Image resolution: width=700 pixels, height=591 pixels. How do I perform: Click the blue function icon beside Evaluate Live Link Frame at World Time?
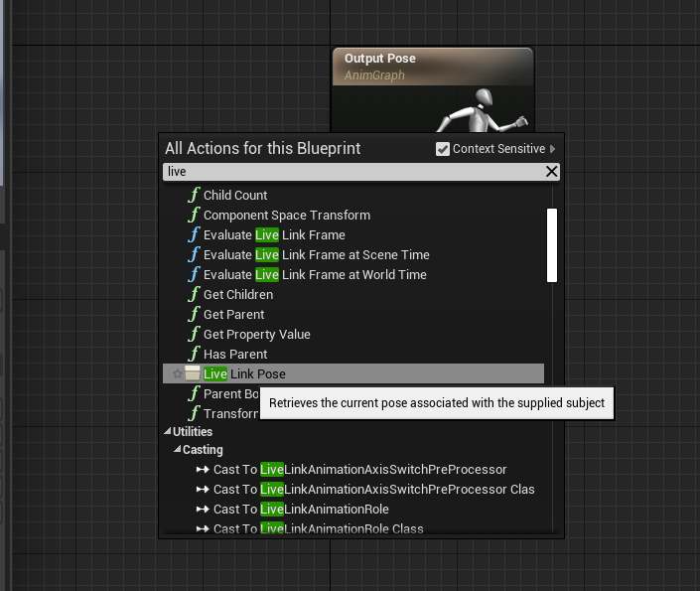[194, 275]
